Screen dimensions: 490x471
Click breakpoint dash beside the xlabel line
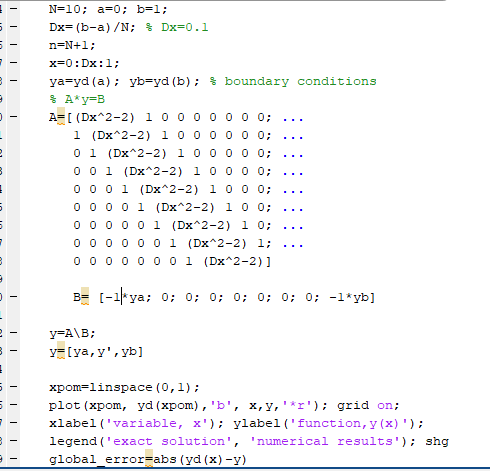[13, 423]
